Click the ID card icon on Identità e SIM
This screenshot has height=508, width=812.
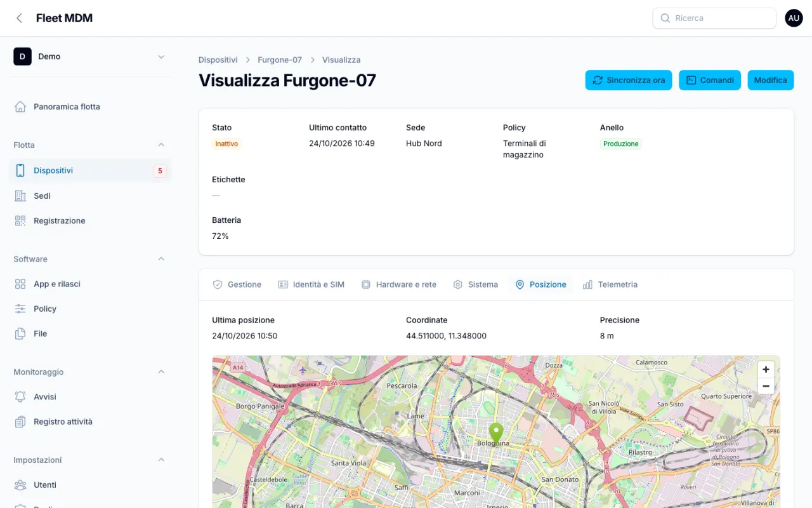(x=283, y=284)
